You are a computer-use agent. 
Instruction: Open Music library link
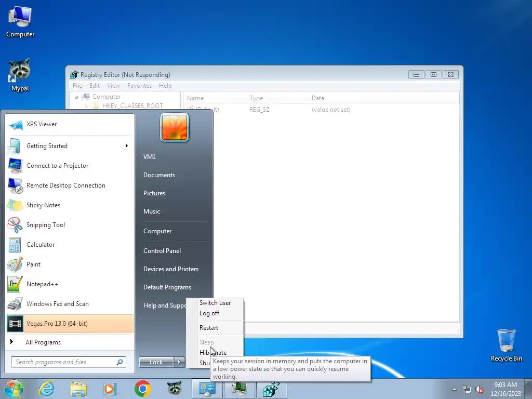(151, 211)
